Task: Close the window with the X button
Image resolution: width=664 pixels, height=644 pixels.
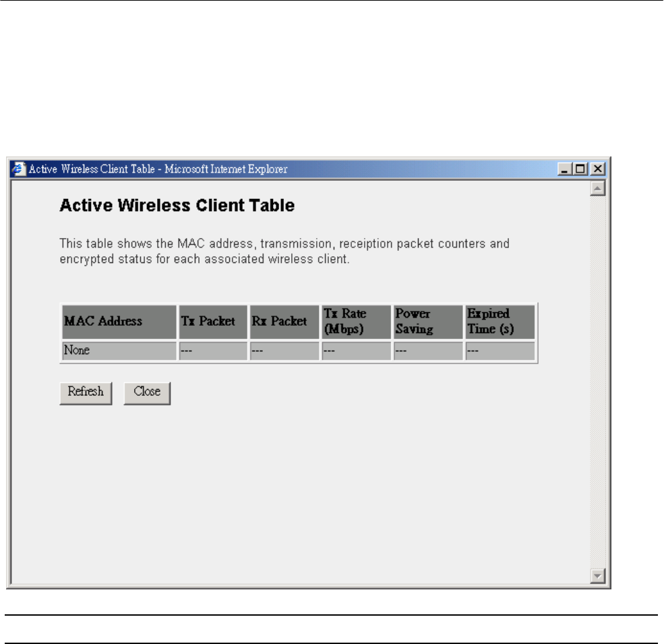Action: [x=597, y=169]
